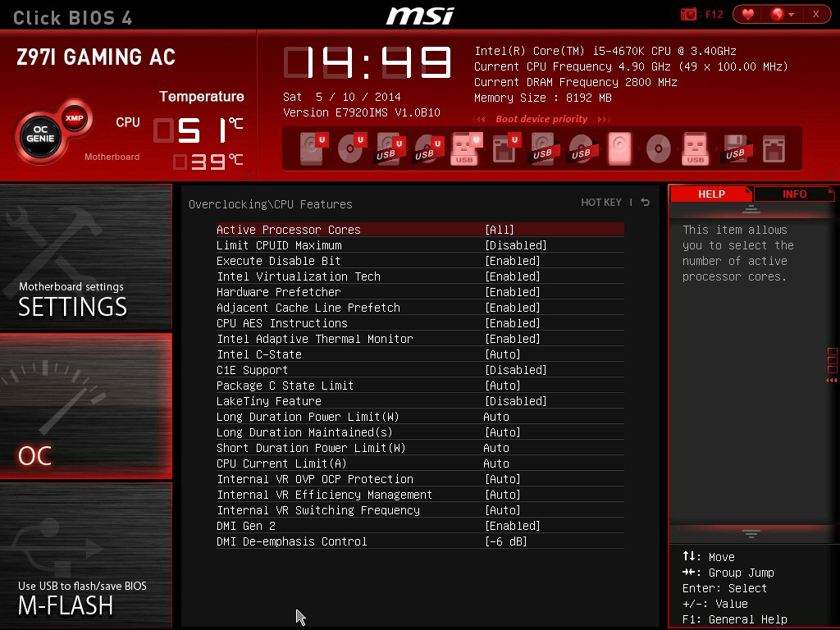The height and width of the screenshot is (630, 840).
Task: Open the language globe dropdown
Action: pos(782,15)
